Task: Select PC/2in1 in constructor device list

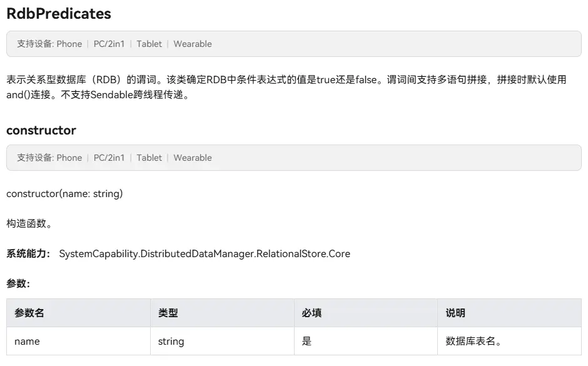Action: [x=109, y=158]
